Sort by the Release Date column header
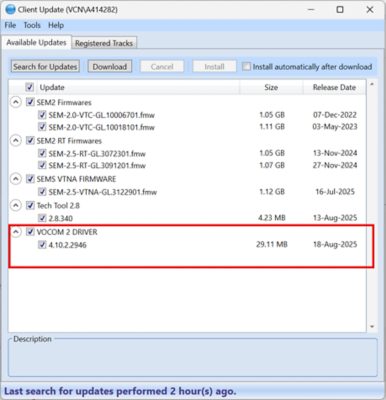This screenshot has height=400, width=386. [x=334, y=87]
